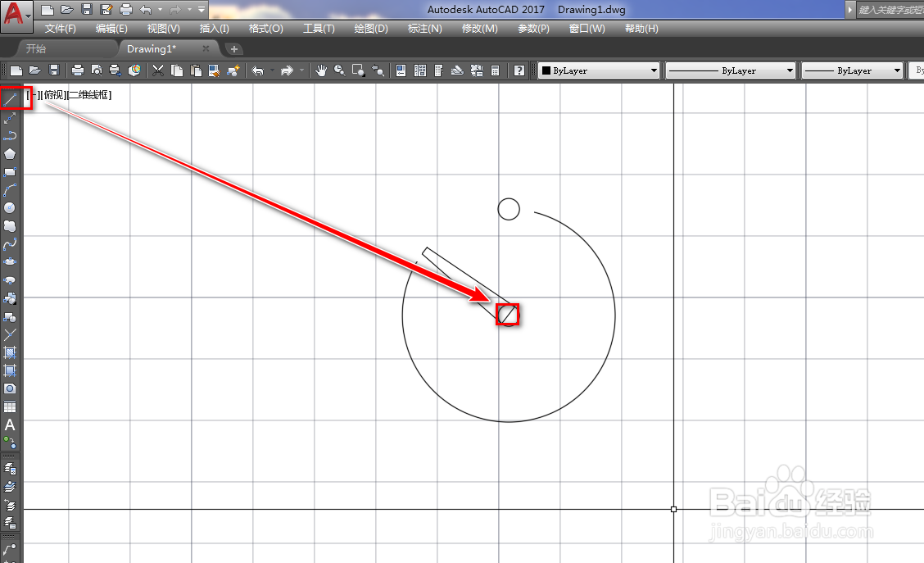The width and height of the screenshot is (924, 563).
Task: Click the Undo arrow in standard toolbar
Action: point(257,70)
